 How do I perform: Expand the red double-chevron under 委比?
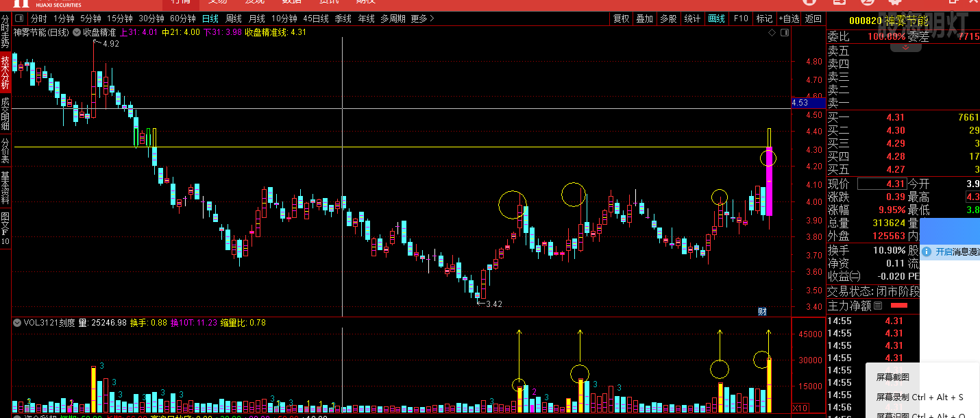905,47
